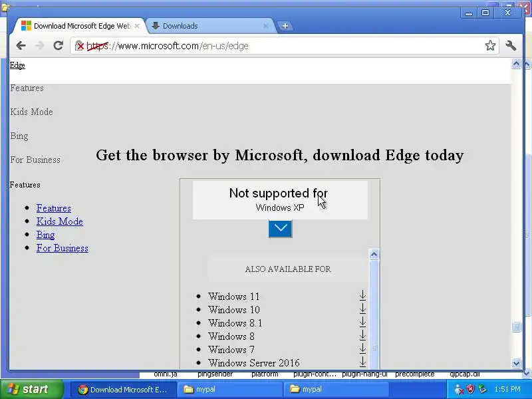Click the red security shield tray icon

tap(470, 389)
